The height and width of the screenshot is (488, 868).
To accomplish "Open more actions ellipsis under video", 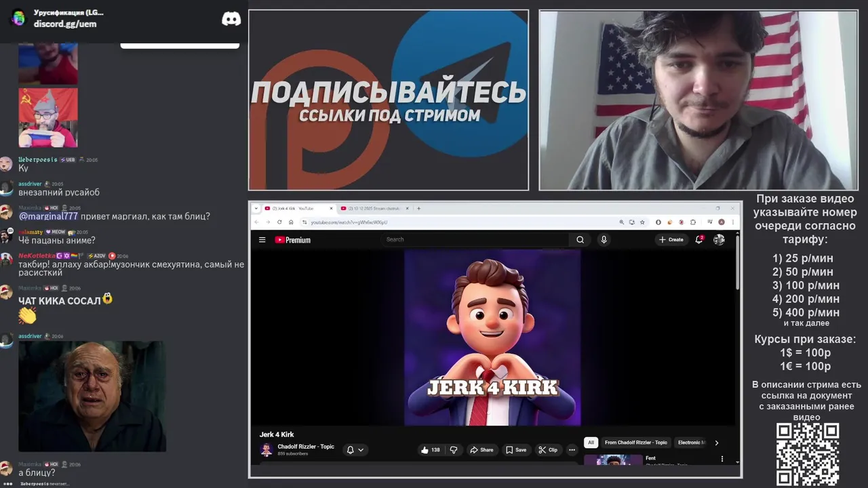I will click(572, 449).
